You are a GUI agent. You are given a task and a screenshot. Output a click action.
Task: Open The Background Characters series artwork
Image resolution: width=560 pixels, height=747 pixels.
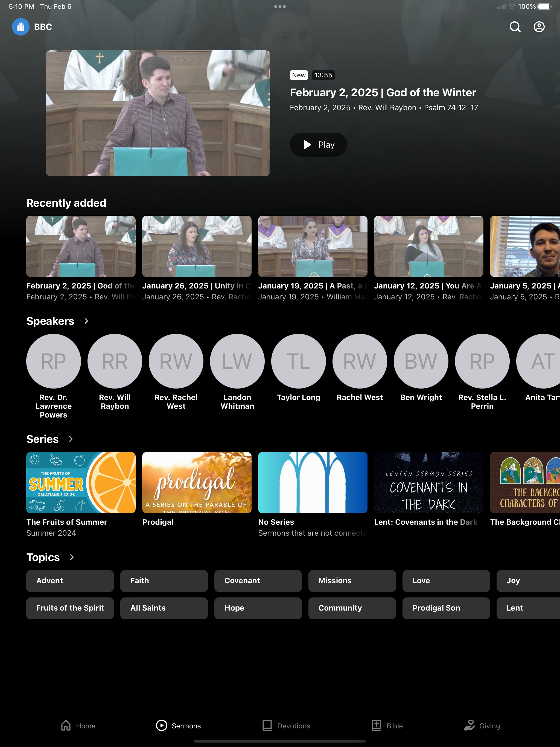click(525, 483)
